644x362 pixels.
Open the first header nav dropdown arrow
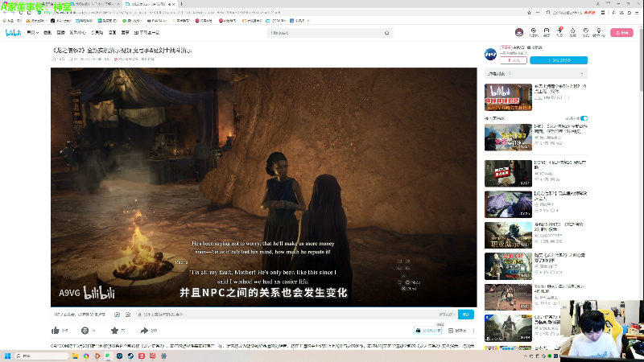point(37,33)
